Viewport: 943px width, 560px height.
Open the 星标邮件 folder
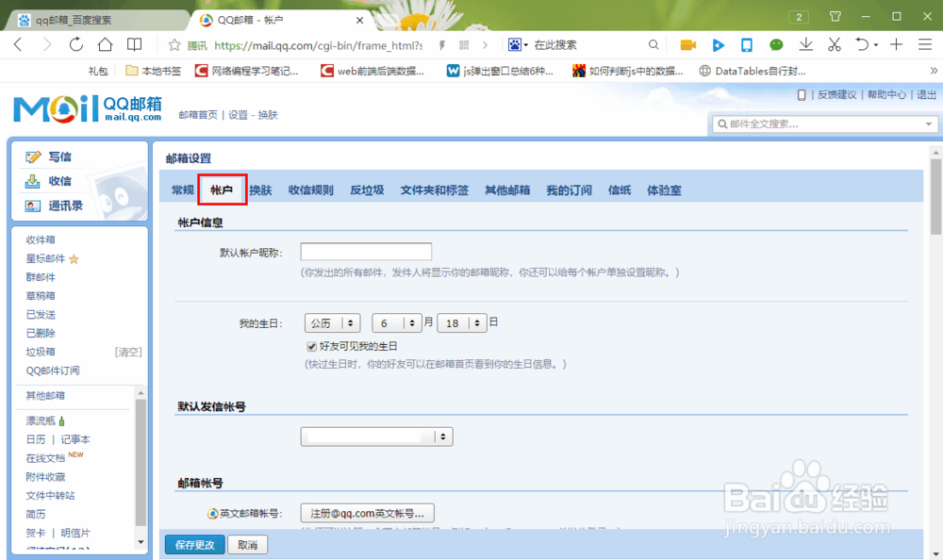click(45, 258)
